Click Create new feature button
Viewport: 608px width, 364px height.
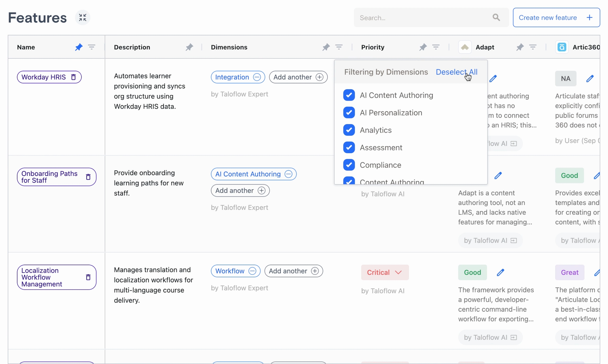tap(556, 18)
